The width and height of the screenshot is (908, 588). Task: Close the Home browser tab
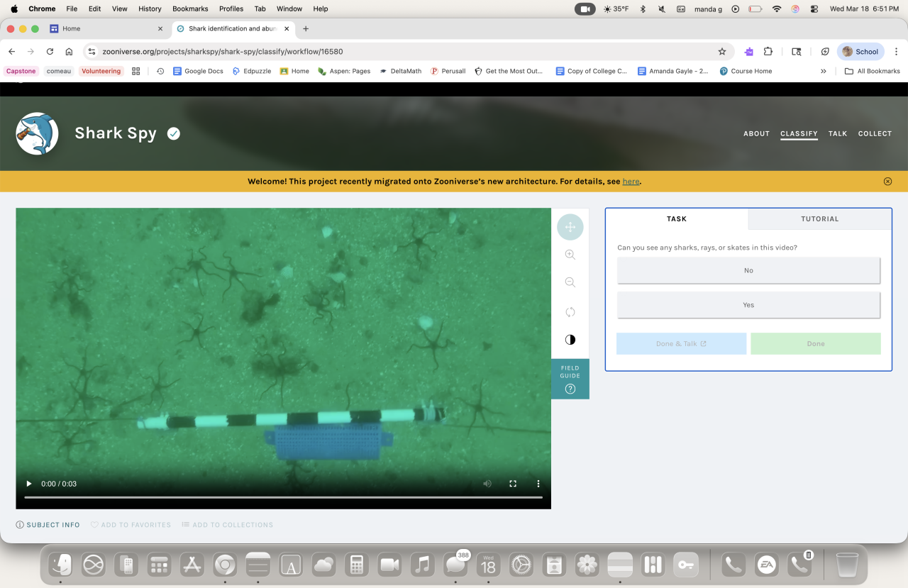[160, 29]
